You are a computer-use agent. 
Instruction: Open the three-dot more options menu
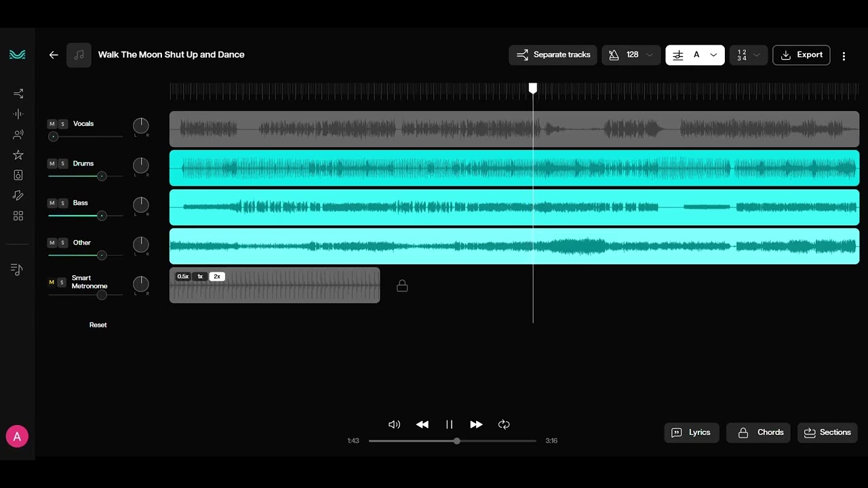click(844, 56)
